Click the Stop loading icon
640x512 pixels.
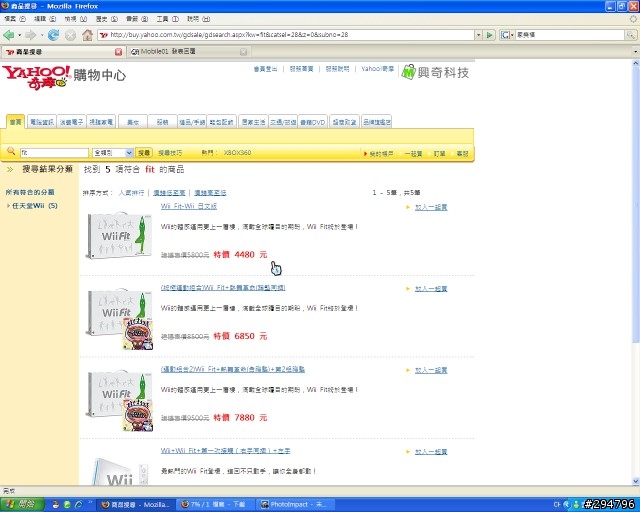70,35
